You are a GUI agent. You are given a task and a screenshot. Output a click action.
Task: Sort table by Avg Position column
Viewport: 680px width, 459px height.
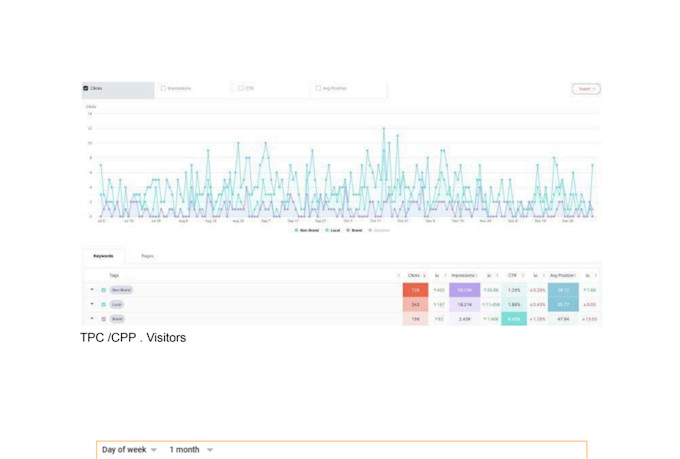click(x=563, y=275)
